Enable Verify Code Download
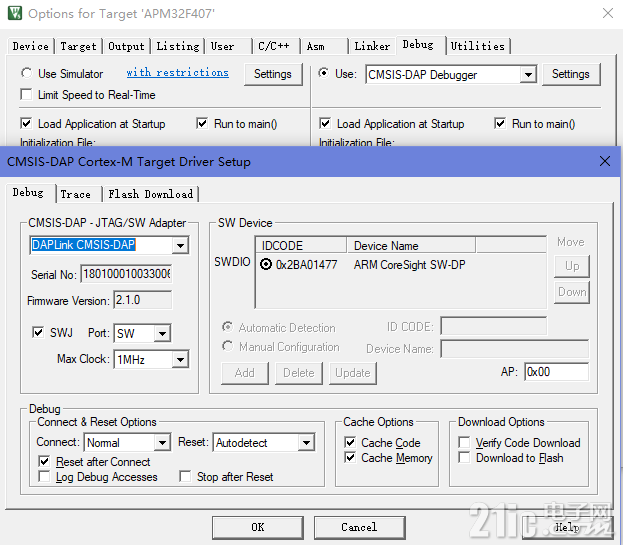 coord(464,442)
